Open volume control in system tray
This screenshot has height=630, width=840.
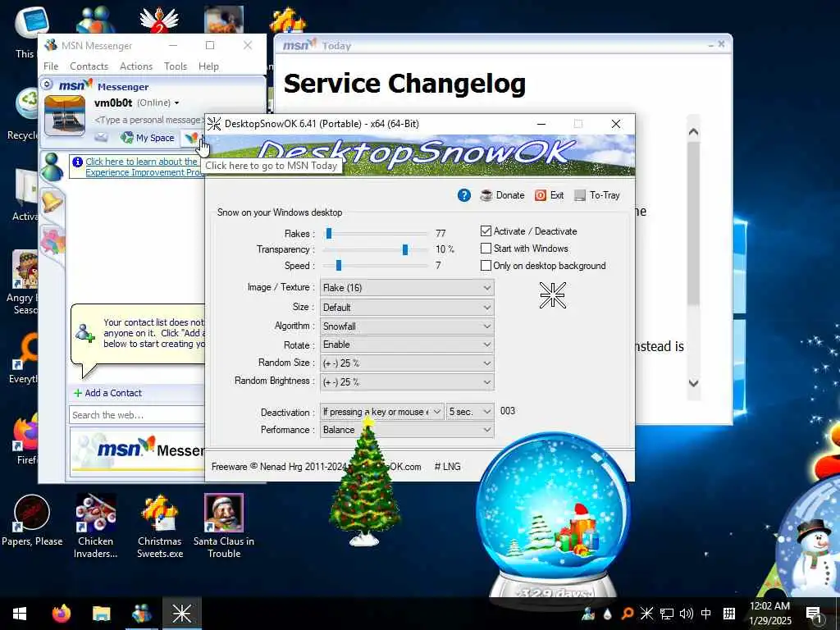point(687,614)
